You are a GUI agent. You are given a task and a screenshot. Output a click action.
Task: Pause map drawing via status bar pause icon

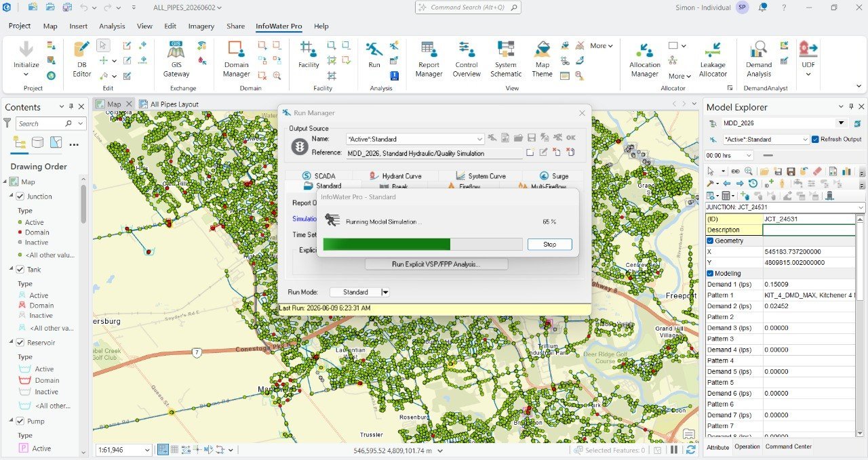pyautogui.click(x=675, y=450)
